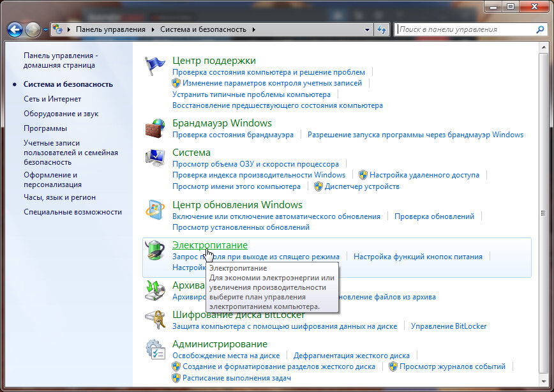Open Просмотр установленных обновлений

pos(241,227)
